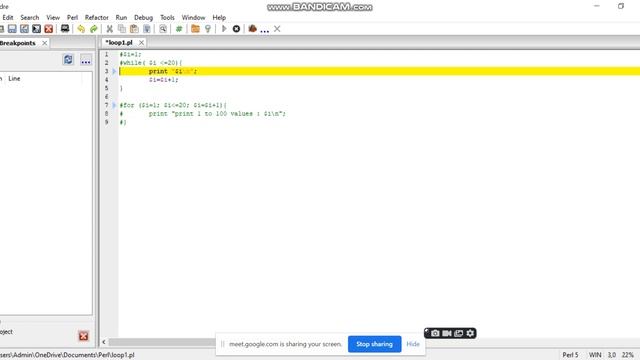Click the 3,0 cursor position status entry
The height and width of the screenshot is (360, 640).
pos(612,355)
